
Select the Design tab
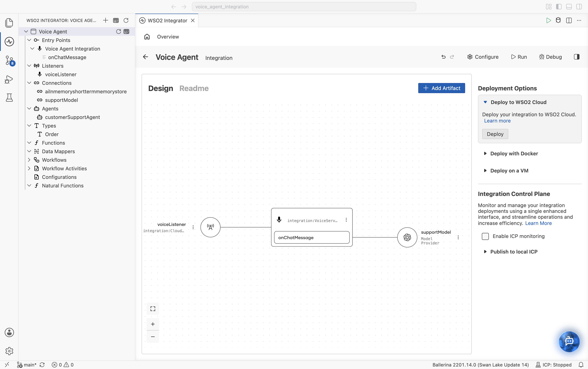[161, 88]
